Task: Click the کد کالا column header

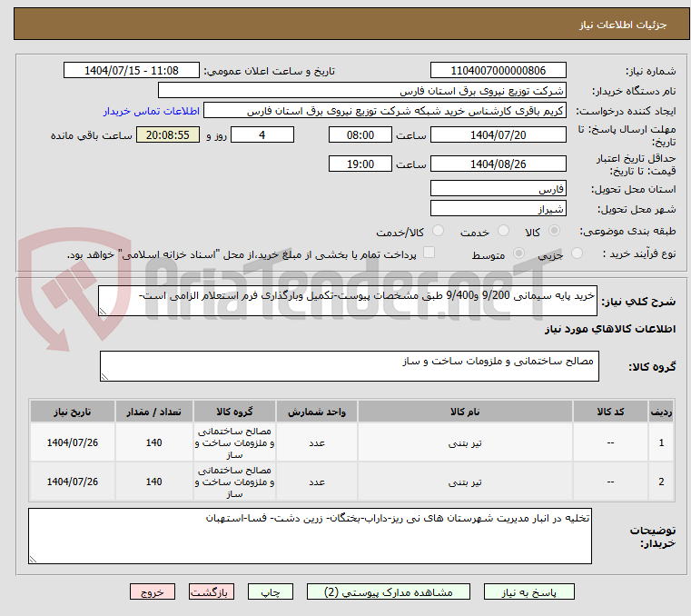Action: tap(610, 412)
